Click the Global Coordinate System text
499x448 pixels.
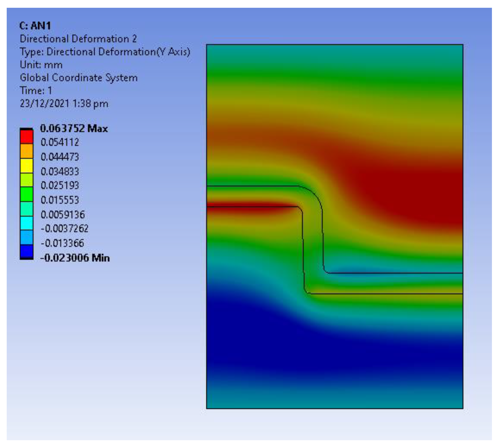79,78
